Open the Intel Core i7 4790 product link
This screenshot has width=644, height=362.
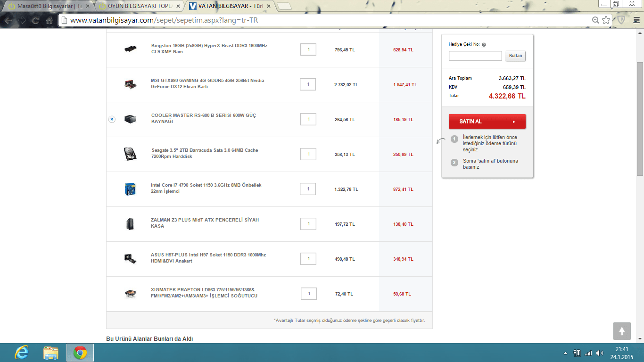pyautogui.click(x=206, y=188)
